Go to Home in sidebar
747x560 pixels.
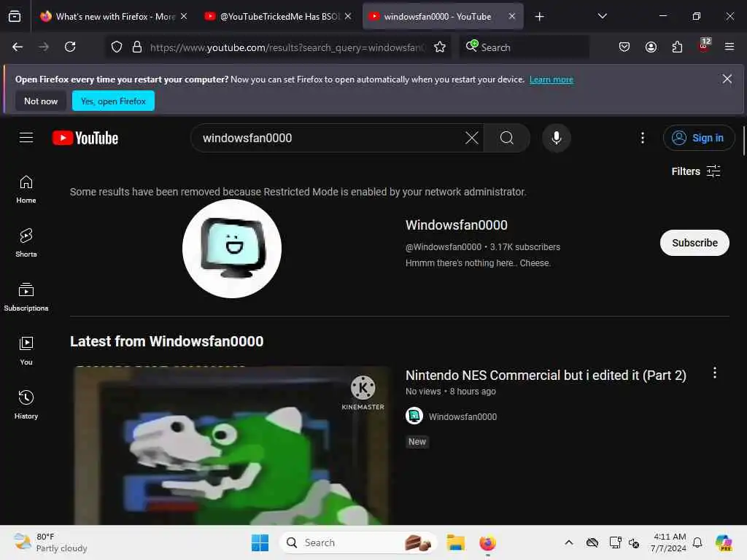pyautogui.click(x=26, y=189)
